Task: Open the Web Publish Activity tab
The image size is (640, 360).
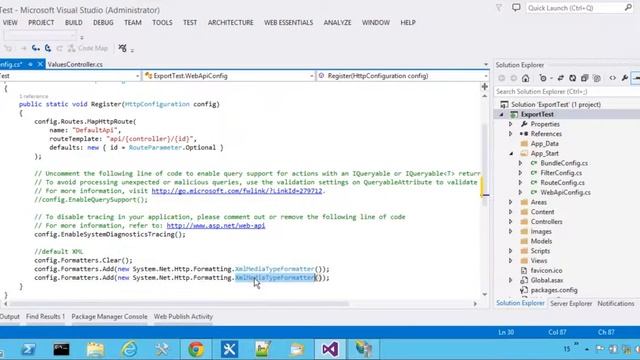Action: tap(183, 317)
